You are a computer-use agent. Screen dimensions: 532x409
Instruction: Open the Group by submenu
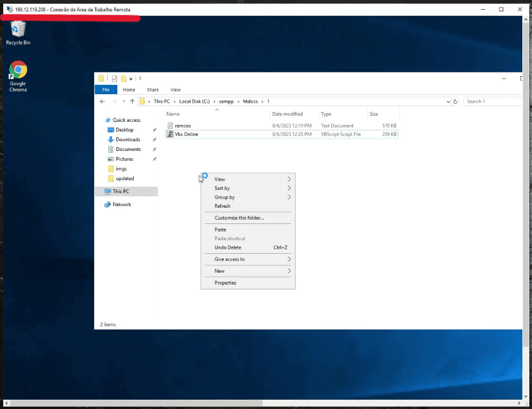point(248,197)
